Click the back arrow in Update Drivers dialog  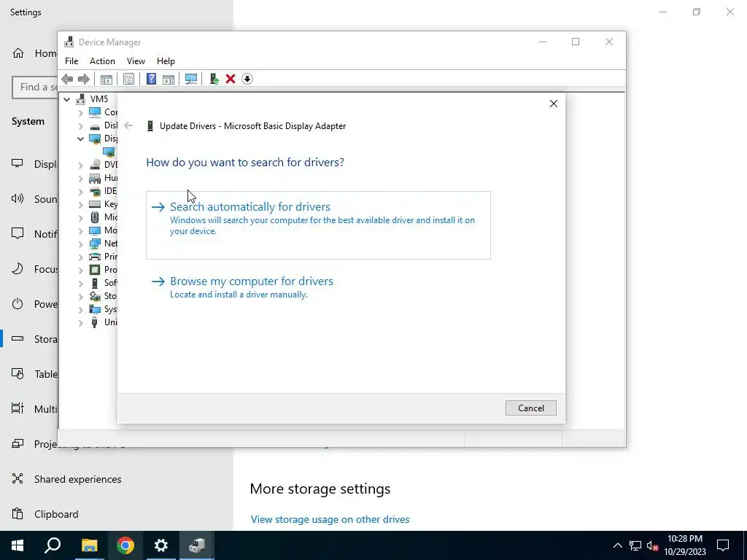tap(128, 125)
